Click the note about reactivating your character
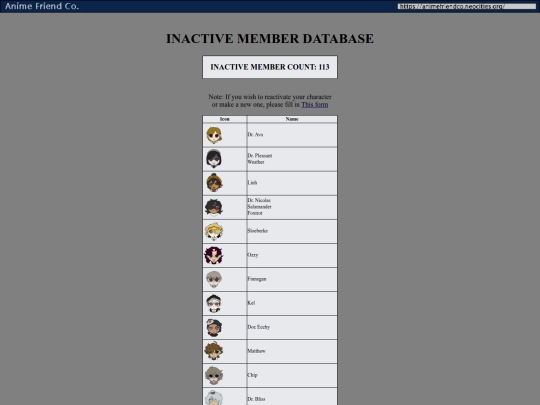Viewport: 540px width, 405px height. [x=270, y=101]
